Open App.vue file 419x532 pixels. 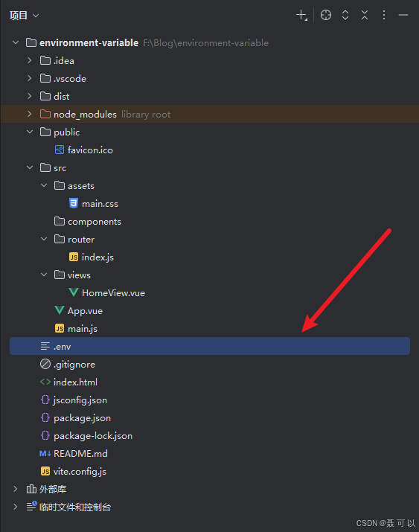pos(85,311)
